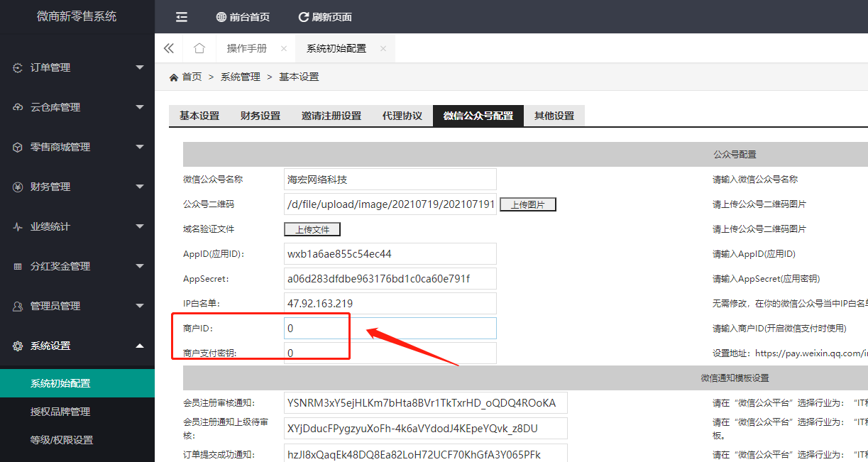Screen dimensions: 868x462
Task: Click the double-chevron tabs scroll-left icon
Action: pos(169,48)
